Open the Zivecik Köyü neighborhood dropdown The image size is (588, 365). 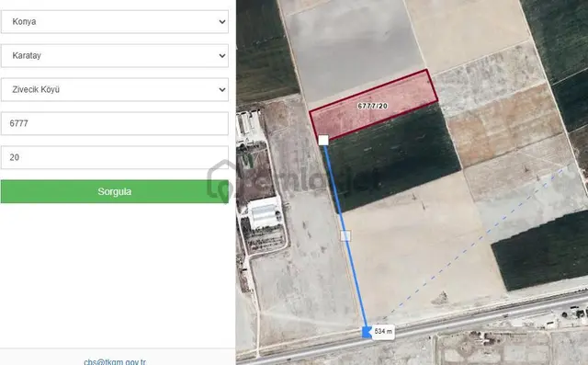[114, 89]
